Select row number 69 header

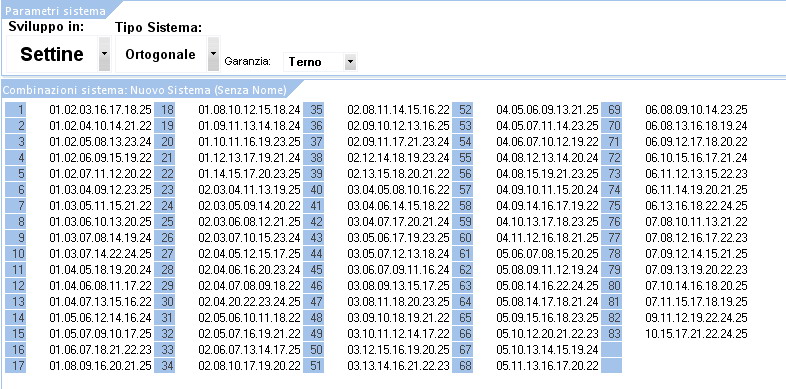tap(612, 110)
